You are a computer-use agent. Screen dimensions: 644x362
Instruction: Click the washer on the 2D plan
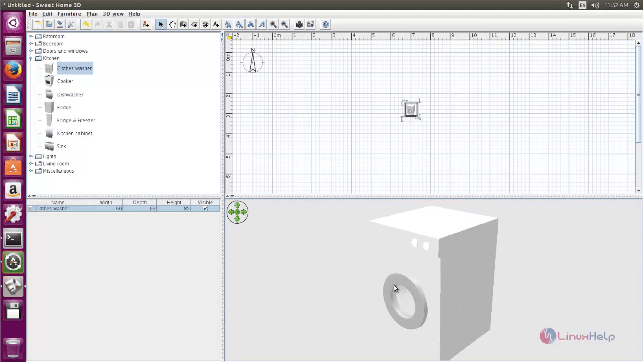pyautogui.click(x=411, y=110)
